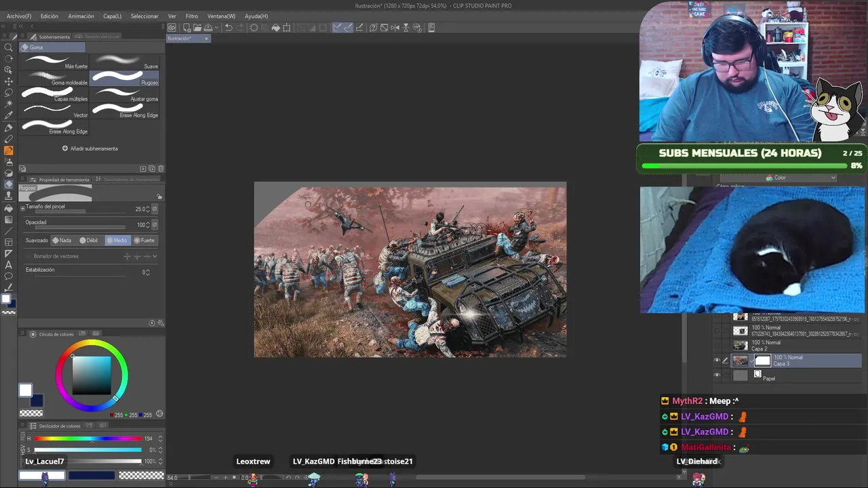The image size is (868, 488).
Task: Select the Eyedropper tool
Action: coord(9,116)
